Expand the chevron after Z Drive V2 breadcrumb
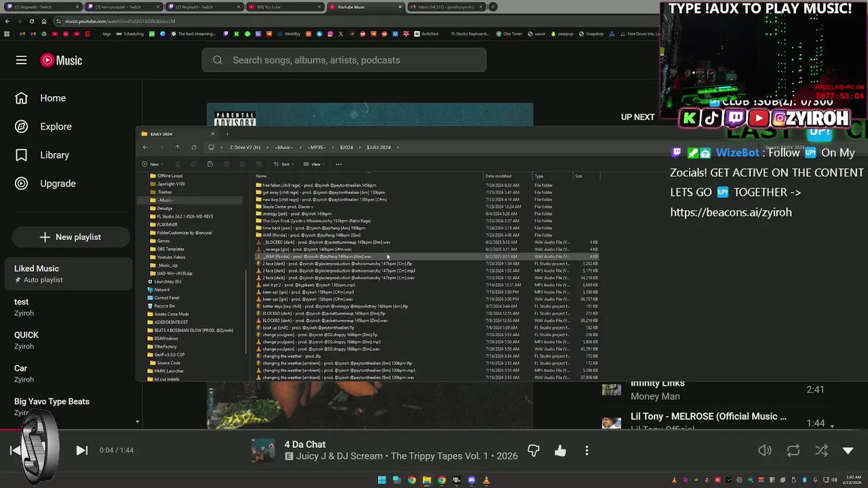The width and height of the screenshot is (868, 488). 268,147
